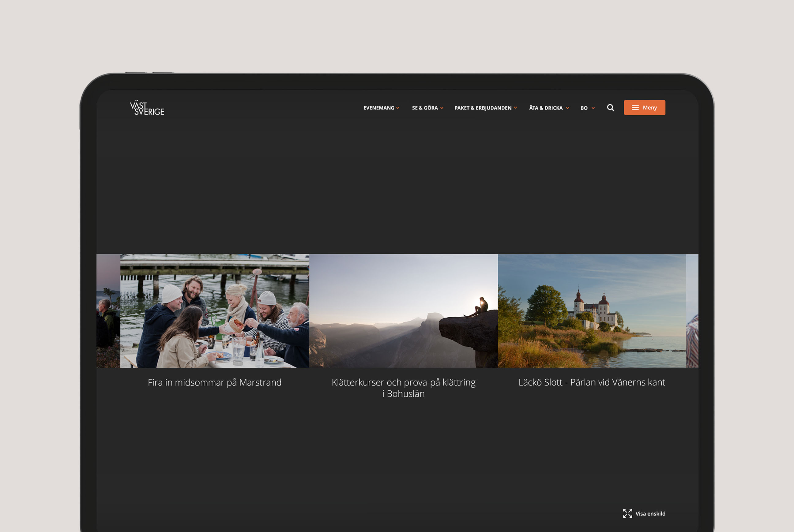Click the Visa enskild expand arrows icon

click(627, 513)
